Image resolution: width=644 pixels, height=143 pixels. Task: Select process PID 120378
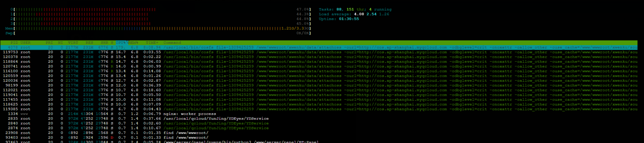click(319, 57)
